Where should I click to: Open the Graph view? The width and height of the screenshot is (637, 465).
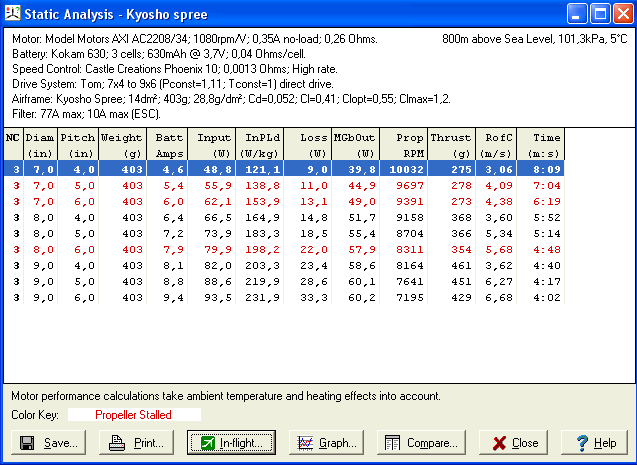coord(324,442)
